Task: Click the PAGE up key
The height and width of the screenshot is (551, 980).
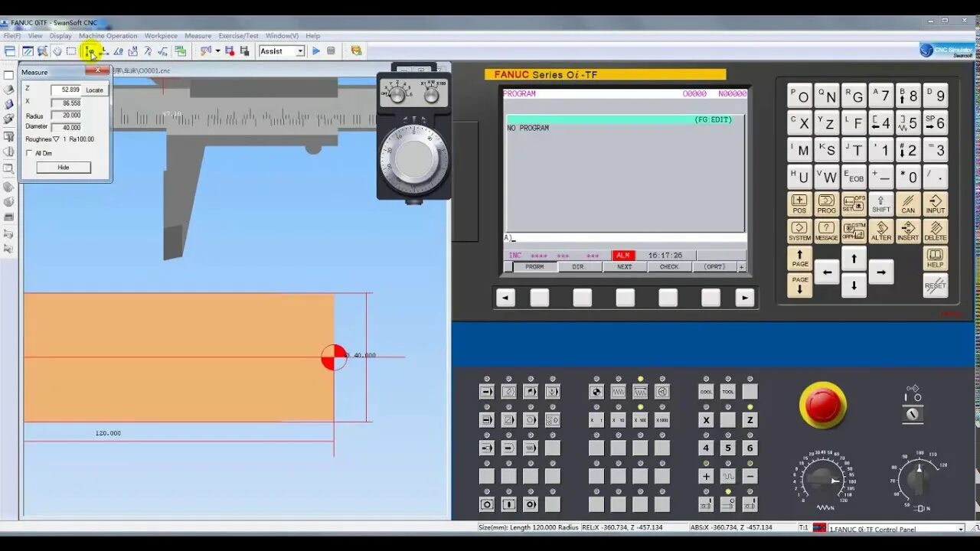Action: pyautogui.click(x=799, y=258)
